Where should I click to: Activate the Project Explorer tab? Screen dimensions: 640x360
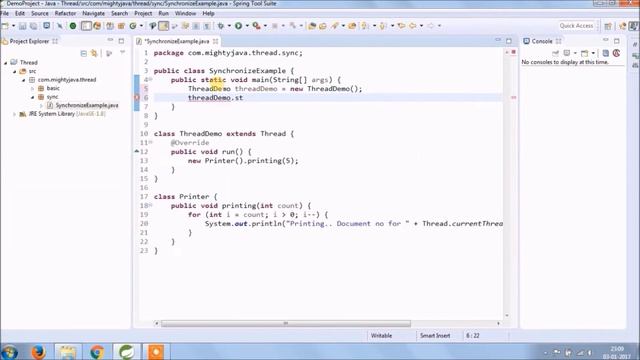(x=29, y=41)
